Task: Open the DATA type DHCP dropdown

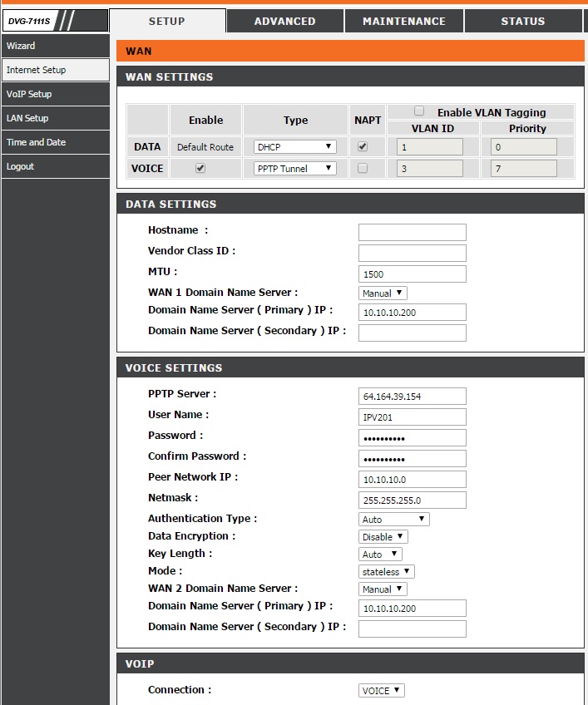Action: (295, 146)
